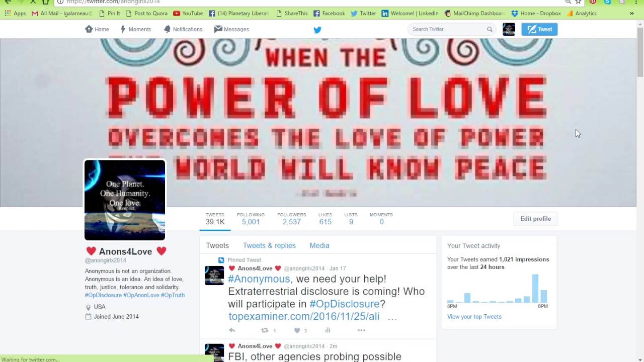This screenshot has height=362, width=644.
Task: Open the LinkedIn Welcome bookmark
Action: (x=410, y=14)
